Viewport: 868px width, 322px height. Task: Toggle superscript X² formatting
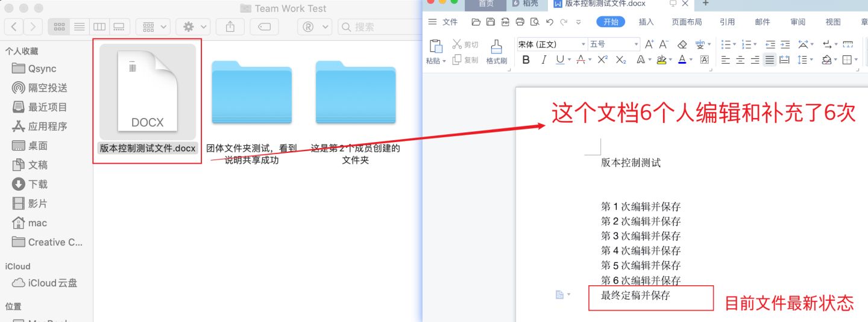(603, 60)
